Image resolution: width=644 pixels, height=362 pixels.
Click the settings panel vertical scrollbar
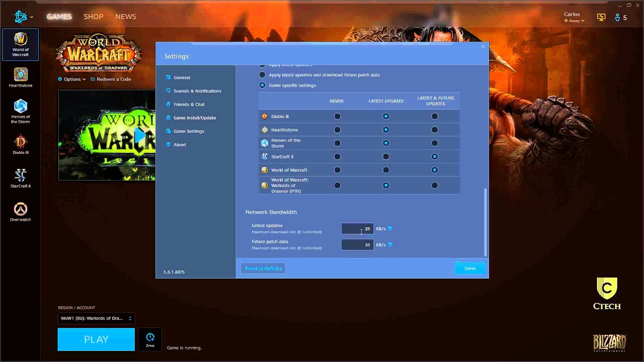pyautogui.click(x=486, y=222)
